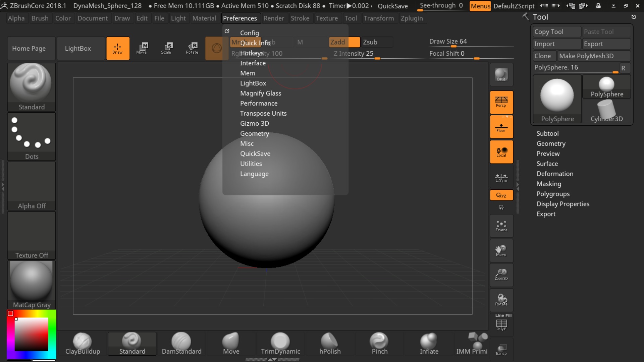
Task: Toggle the Floor grid button
Action: (x=501, y=127)
